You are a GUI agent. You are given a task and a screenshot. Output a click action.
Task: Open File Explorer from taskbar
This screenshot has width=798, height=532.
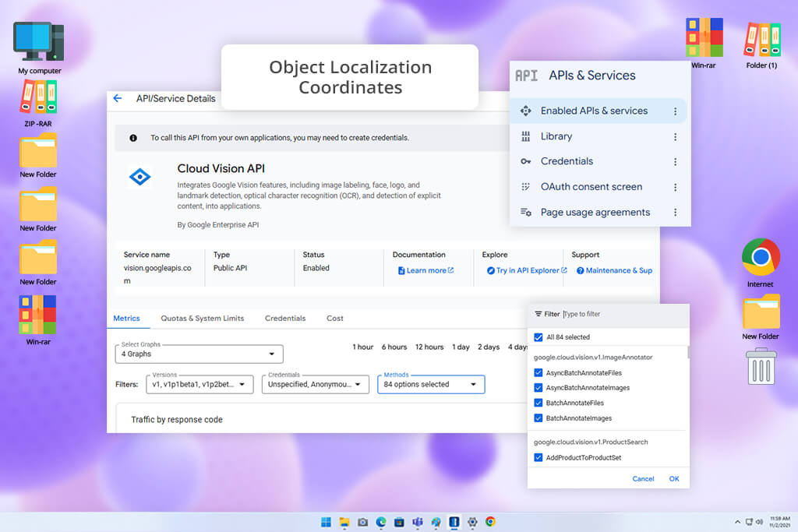[344, 522]
